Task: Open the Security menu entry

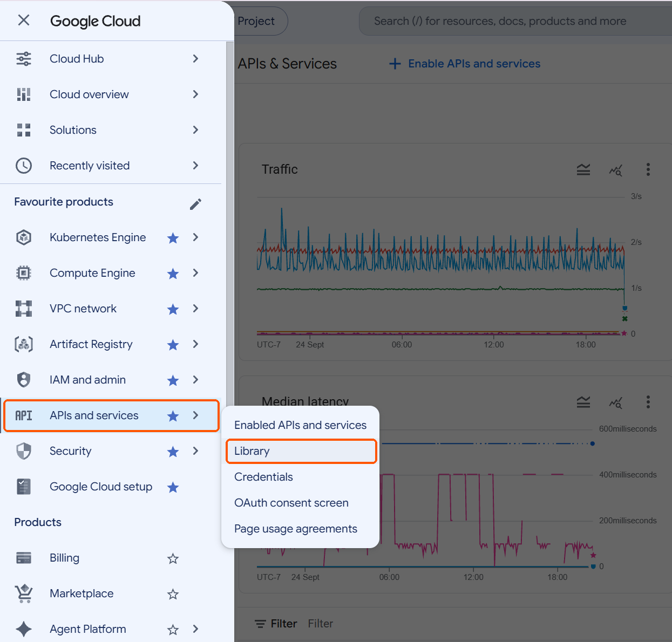Action: [111, 451]
